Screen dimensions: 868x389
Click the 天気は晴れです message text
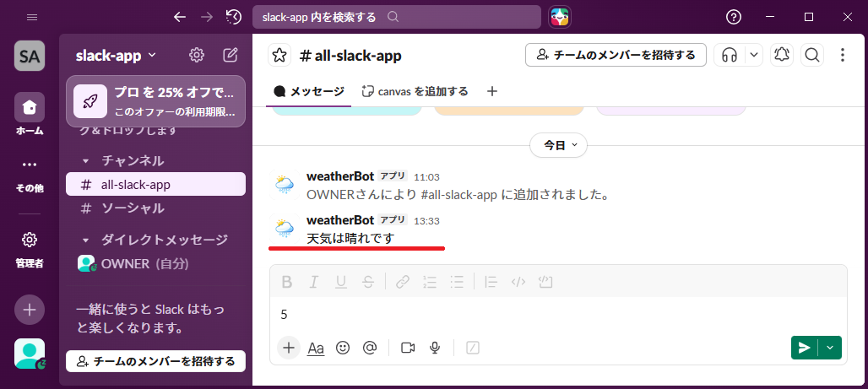tap(350, 239)
